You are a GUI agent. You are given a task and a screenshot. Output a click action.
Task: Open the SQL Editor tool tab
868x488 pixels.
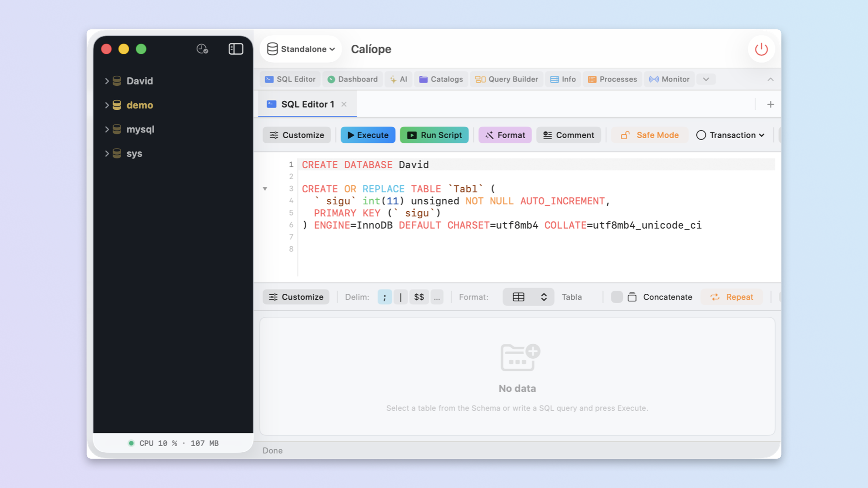290,79
